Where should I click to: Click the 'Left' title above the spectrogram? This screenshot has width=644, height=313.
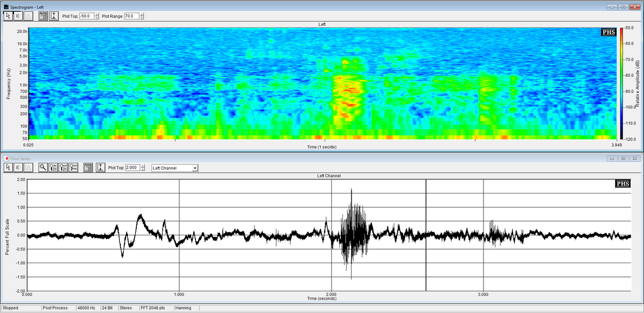coord(322,24)
